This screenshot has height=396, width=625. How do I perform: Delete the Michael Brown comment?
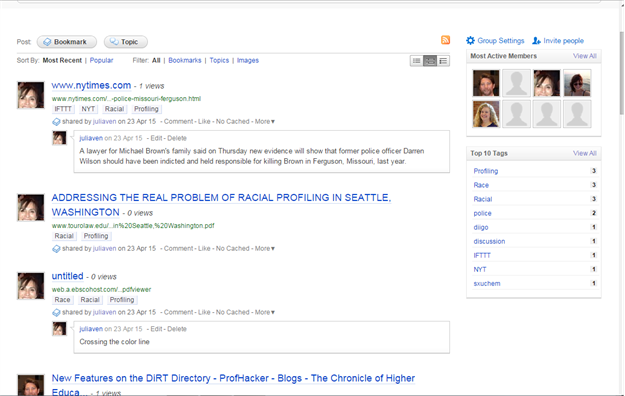pos(177,138)
